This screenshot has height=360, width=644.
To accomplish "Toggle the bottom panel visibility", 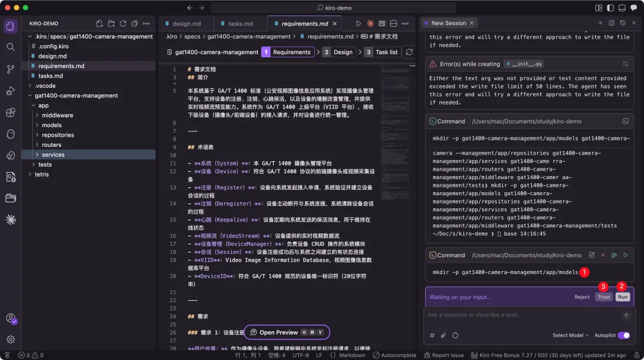I will click(x=622, y=8).
